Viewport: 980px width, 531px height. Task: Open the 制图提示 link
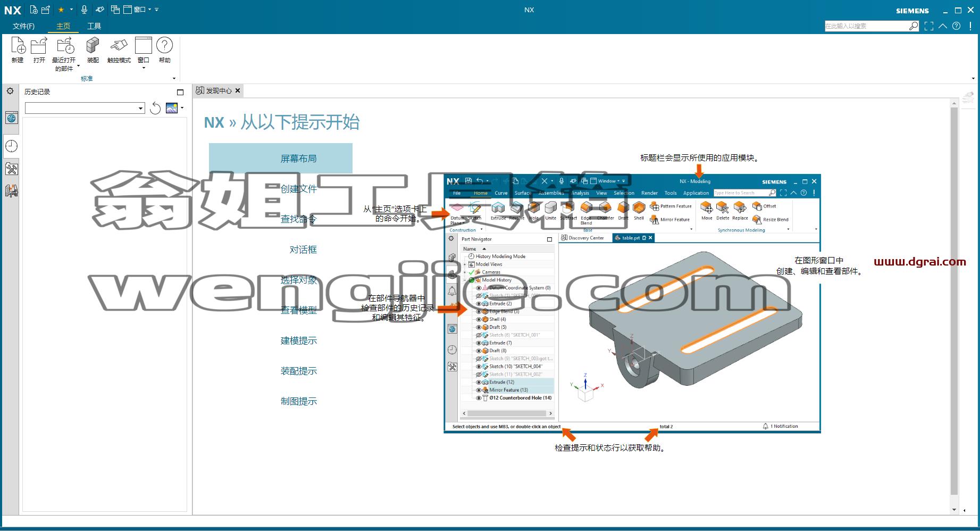click(x=298, y=401)
